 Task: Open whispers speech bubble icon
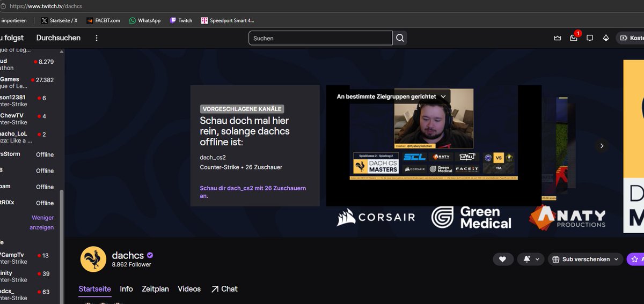(590, 38)
